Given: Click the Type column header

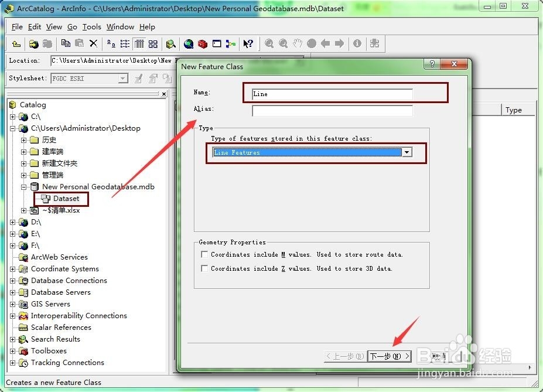Looking at the screenshot, I should (518, 110).
